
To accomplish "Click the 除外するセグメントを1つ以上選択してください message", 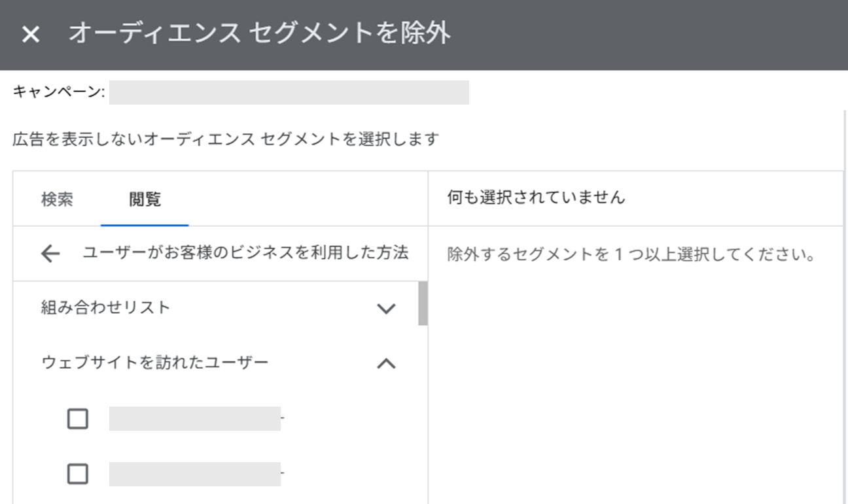I will 631,254.
